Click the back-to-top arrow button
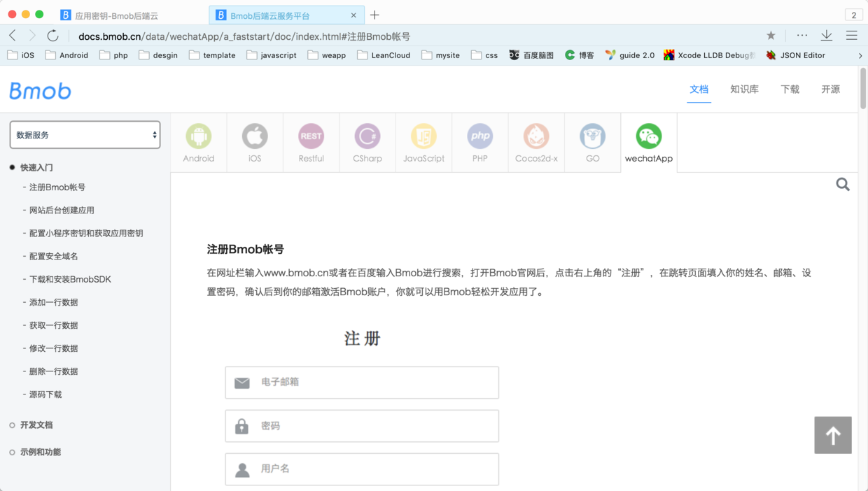The image size is (868, 491). click(x=833, y=435)
